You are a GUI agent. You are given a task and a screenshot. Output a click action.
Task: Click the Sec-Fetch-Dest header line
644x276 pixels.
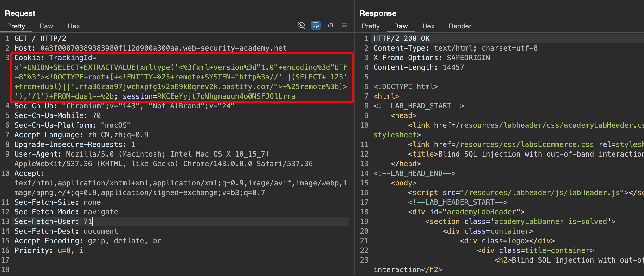pos(66,231)
